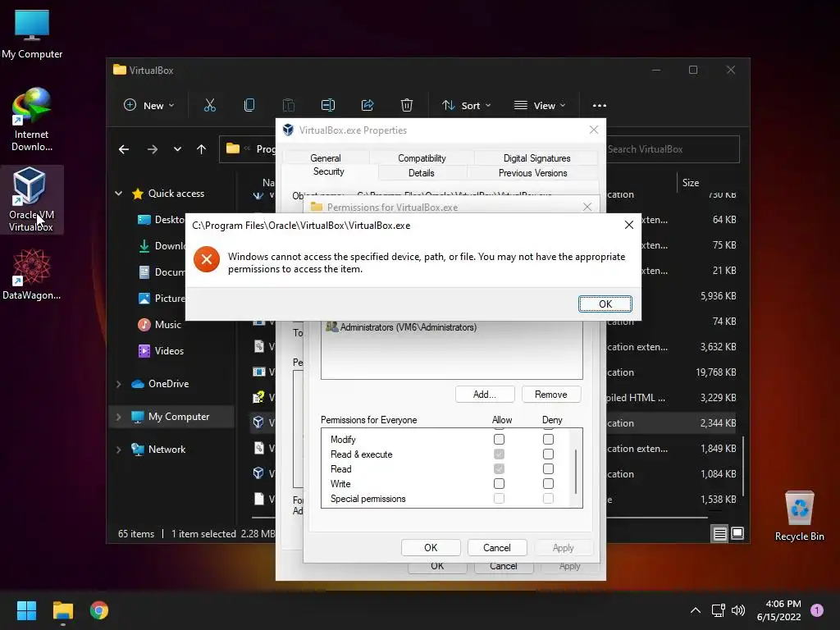This screenshot has height=630, width=840.
Task: Open the Windows Start menu
Action: pyautogui.click(x=26, y=610)
